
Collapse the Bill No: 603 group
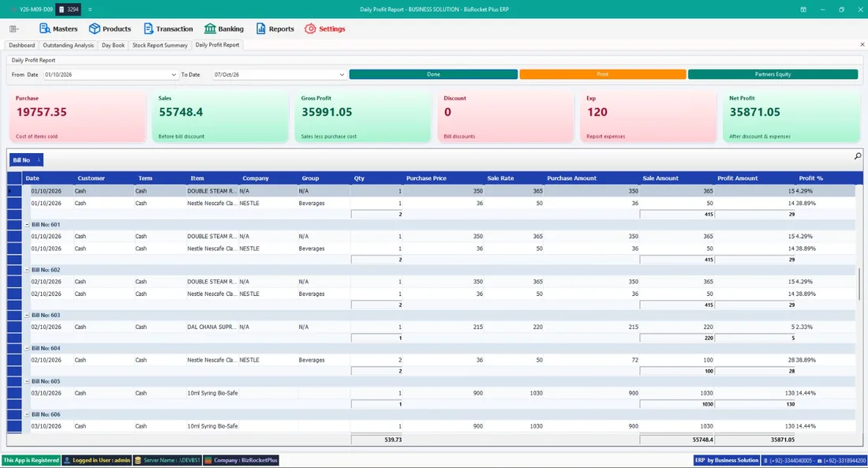pos(27,315)
